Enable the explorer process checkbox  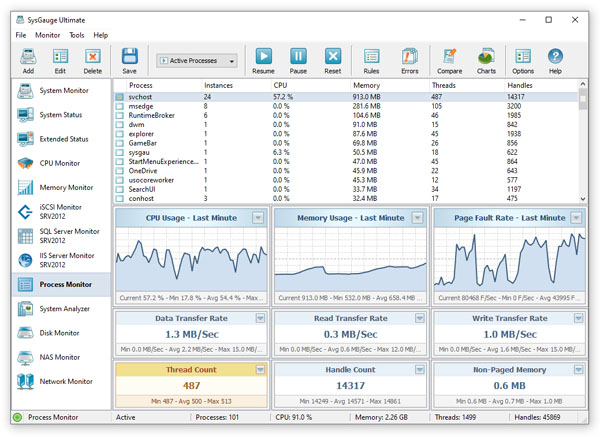[x=120, y=133]
